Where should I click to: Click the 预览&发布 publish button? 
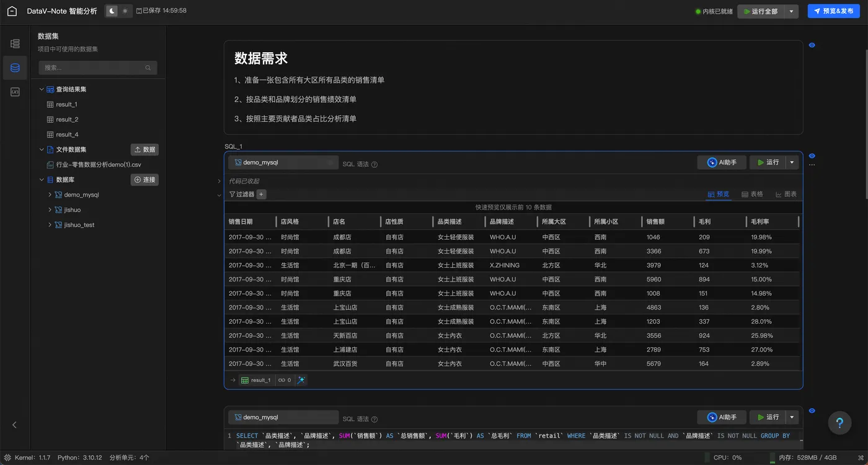(833, 11)
